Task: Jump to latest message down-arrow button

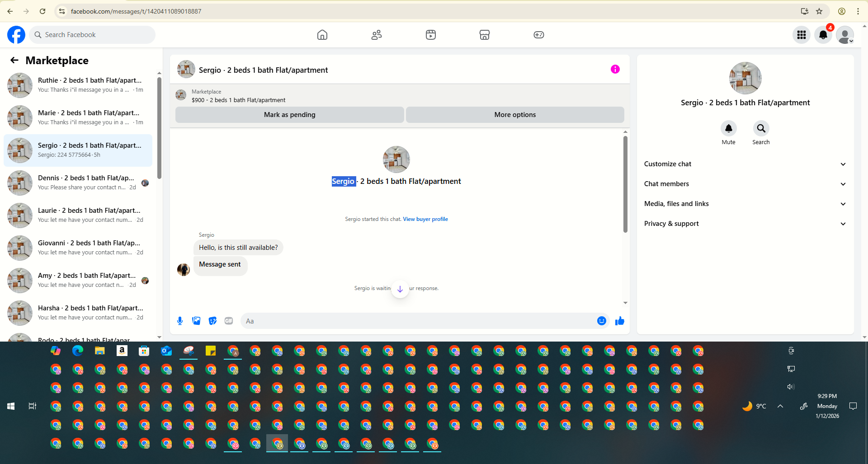Action: 400,289
